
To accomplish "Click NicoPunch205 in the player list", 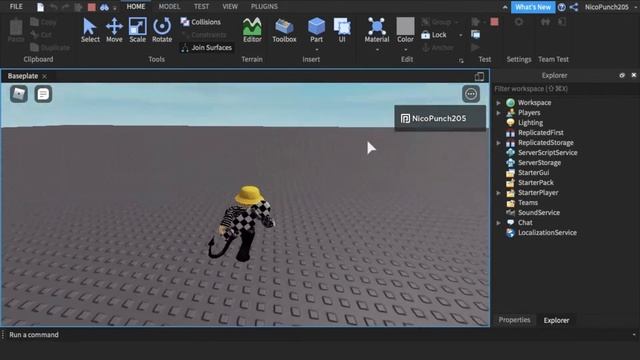I will click(x=440, y=118).
